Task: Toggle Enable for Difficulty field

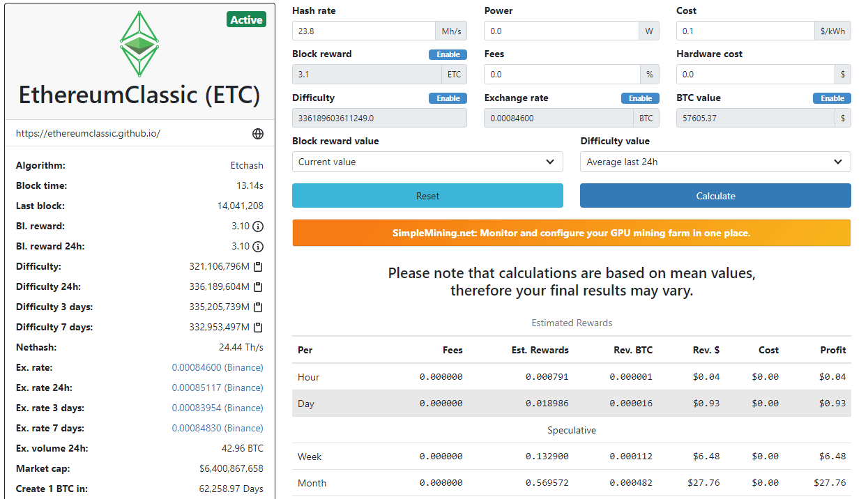Action: tap(448, 98)
